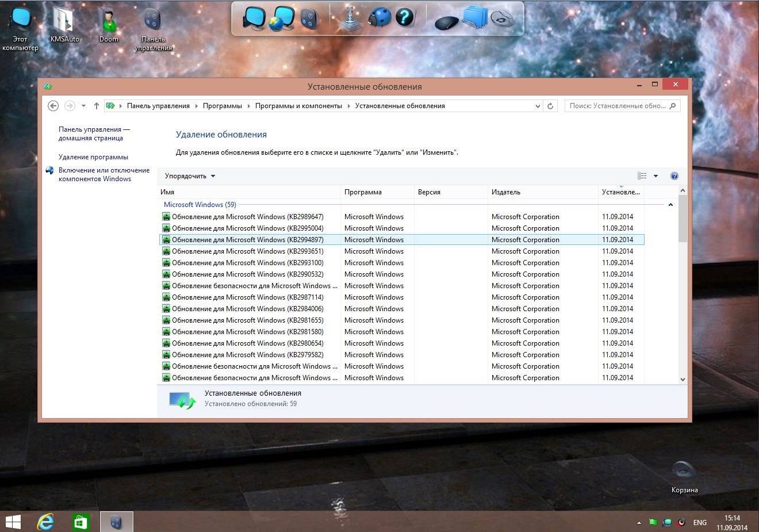Open Windows Store from taskbar
The width and height of the screenshot is (759, 532).
[80, 522]
